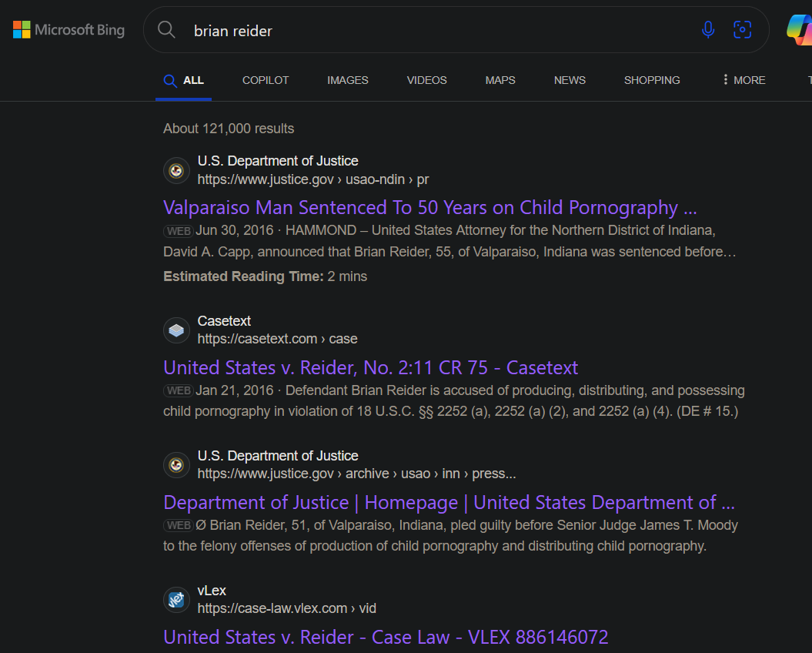The width and height of the screenshot is (812, 653).
Task: Click first U.S. Department of Justice site name
Action: [278, 161]
